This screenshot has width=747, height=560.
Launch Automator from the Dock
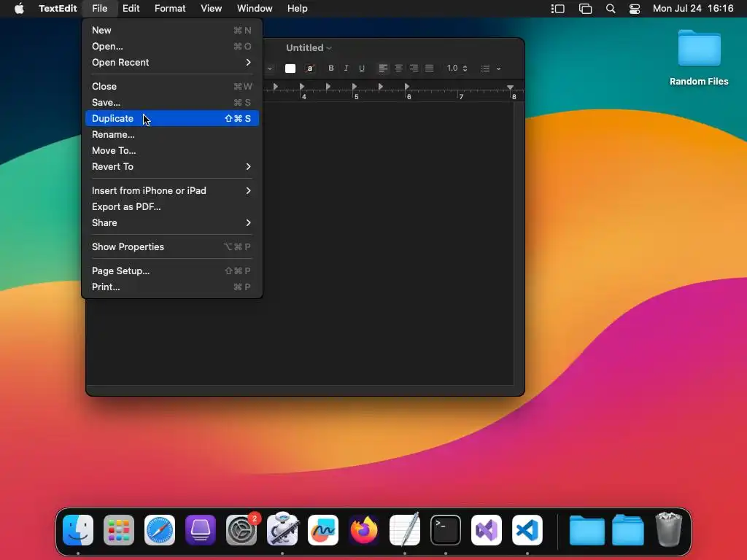pos(282,529)
